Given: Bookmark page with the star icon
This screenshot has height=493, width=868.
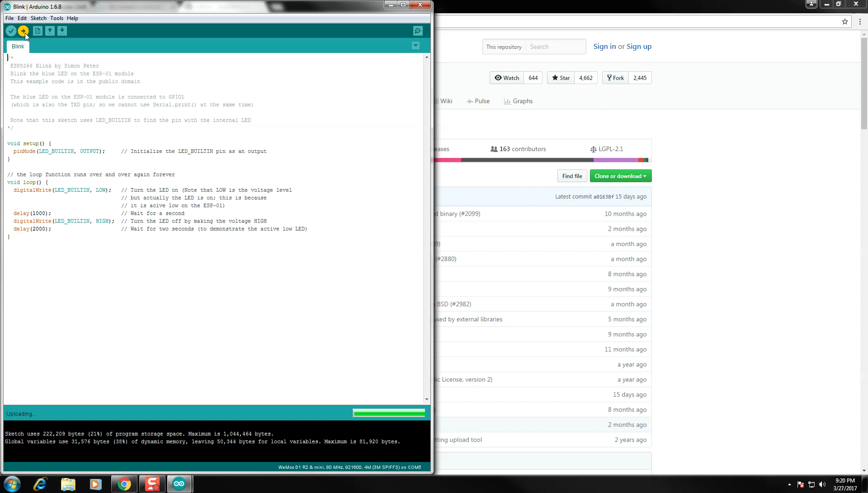Looking at the screenshot, I should [844, 21].
